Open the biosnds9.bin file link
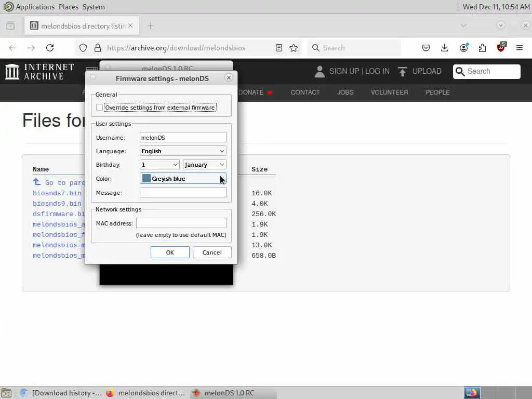The width and height of the screenshot is (532, 399). [57, 204]
